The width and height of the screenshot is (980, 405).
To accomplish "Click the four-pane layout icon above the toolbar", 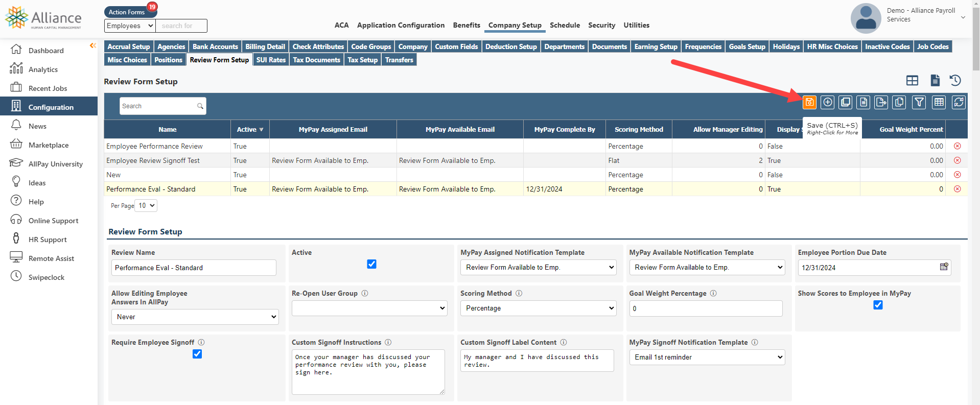I will click(912, 80).
